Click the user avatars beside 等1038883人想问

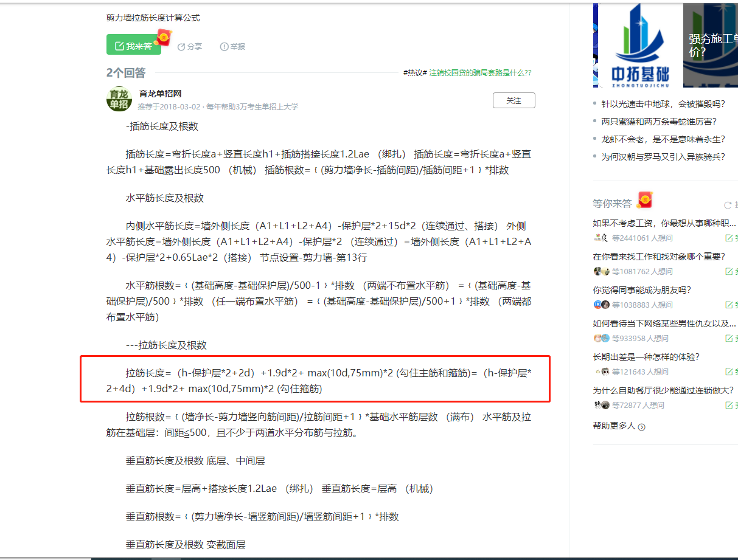pyautogui.click(x=601, y=305)
